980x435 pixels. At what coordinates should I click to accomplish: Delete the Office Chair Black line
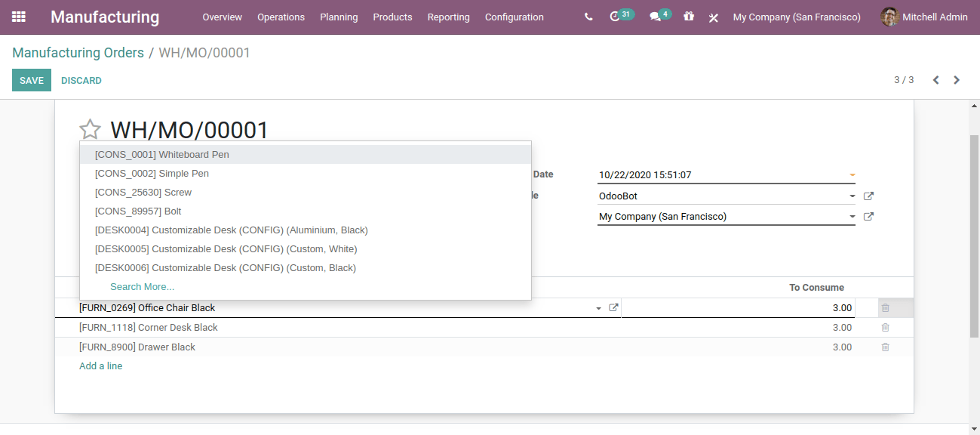coord(886,307)
